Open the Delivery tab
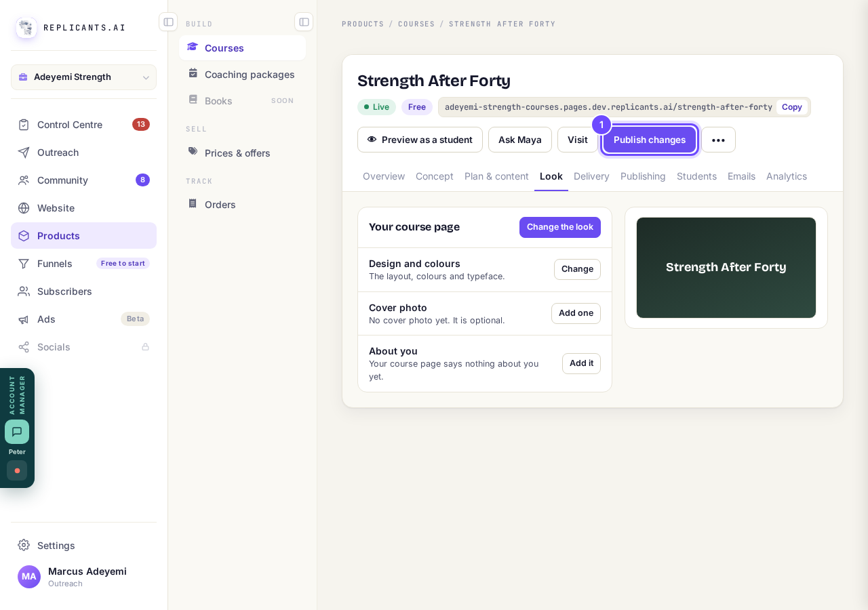 pos(591,176)
